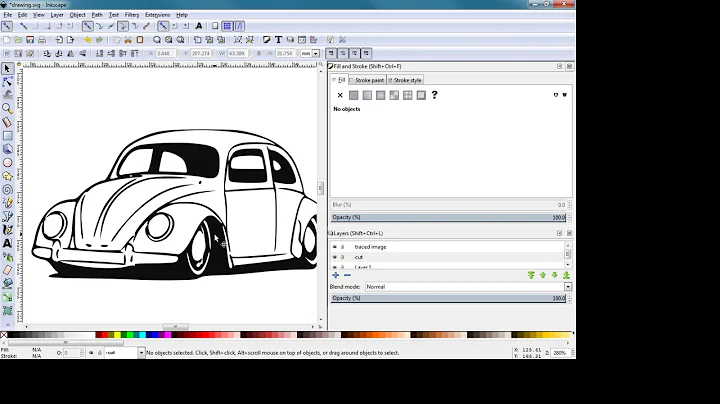This screenshot has height=404, width=720.
Task: Select the Spray tool
Action: click(7, 257)
